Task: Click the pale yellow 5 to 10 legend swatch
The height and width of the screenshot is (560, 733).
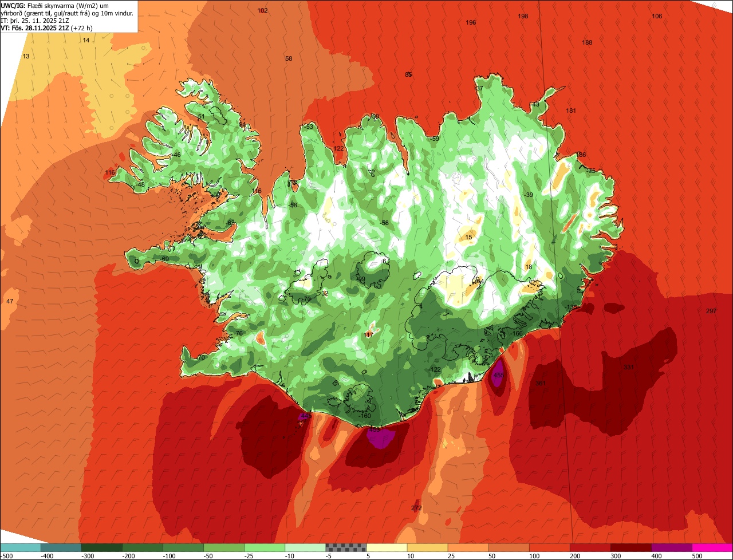Action: pos(387,547)
